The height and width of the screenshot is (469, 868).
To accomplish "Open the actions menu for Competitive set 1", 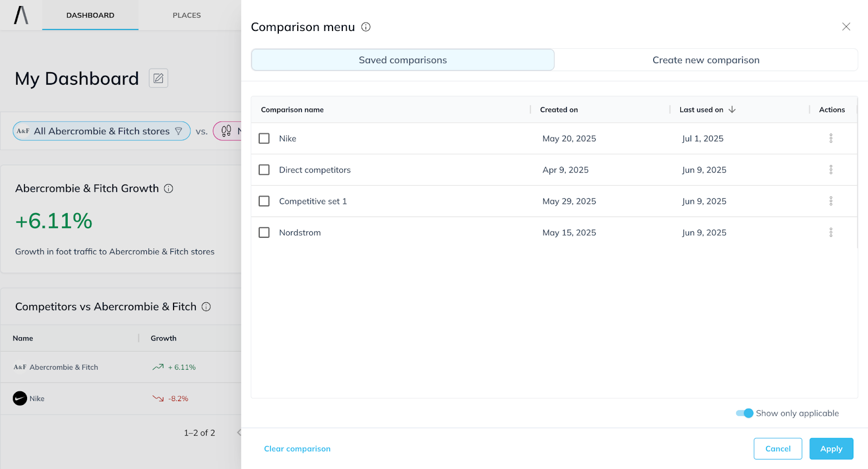I will coord(831,201).
